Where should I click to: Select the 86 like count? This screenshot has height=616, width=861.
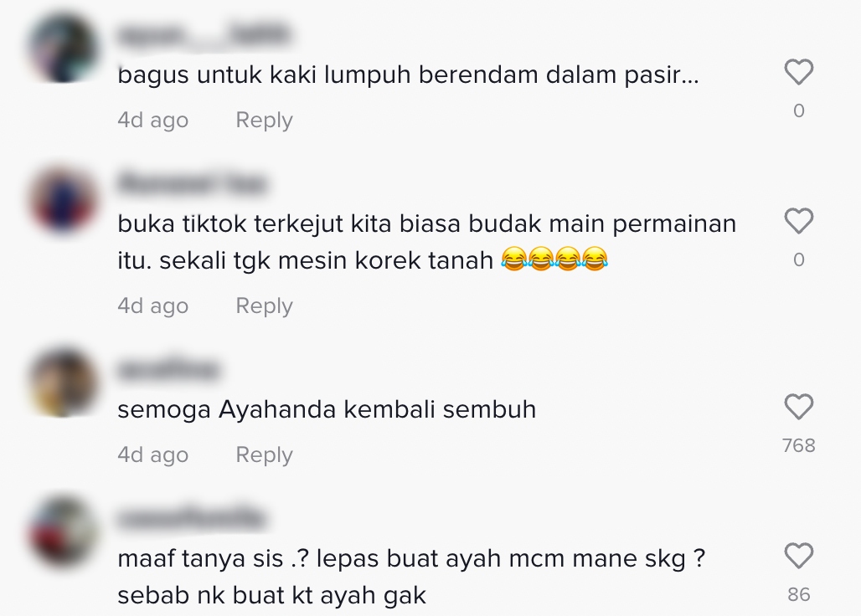798,594
